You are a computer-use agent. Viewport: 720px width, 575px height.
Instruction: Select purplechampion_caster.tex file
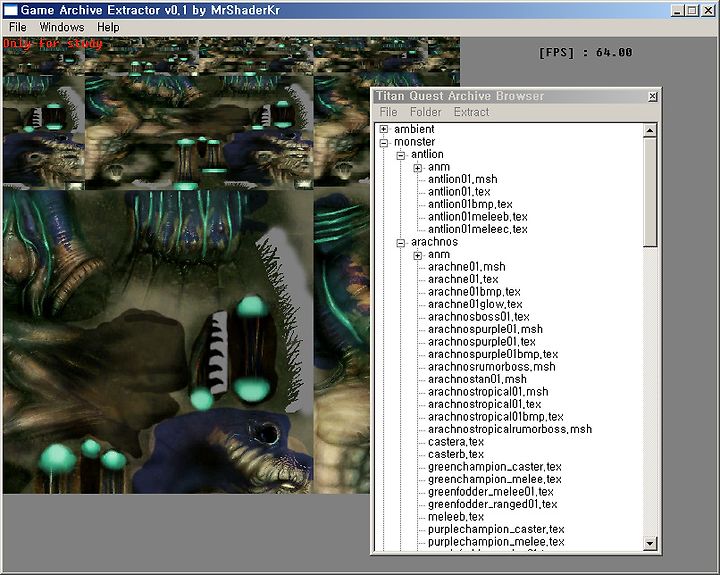(496, 529)
